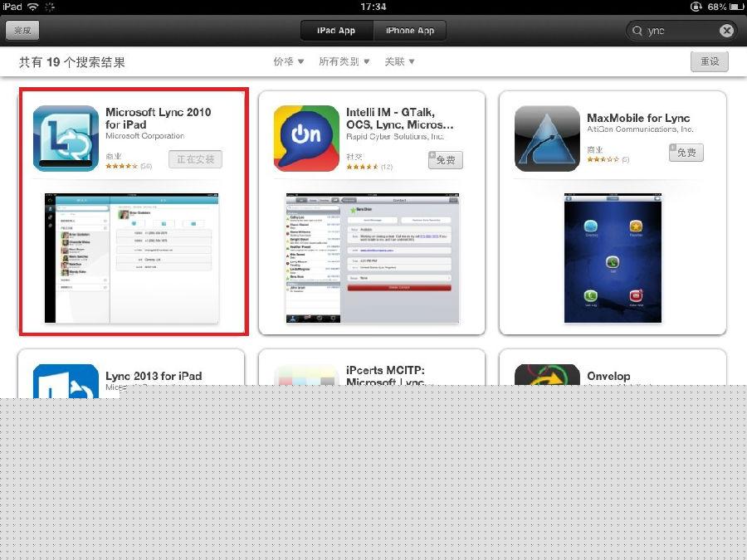Open the iPcerts MCITP app icon
This screenshot has height=560, width=747.
[306, 375]
